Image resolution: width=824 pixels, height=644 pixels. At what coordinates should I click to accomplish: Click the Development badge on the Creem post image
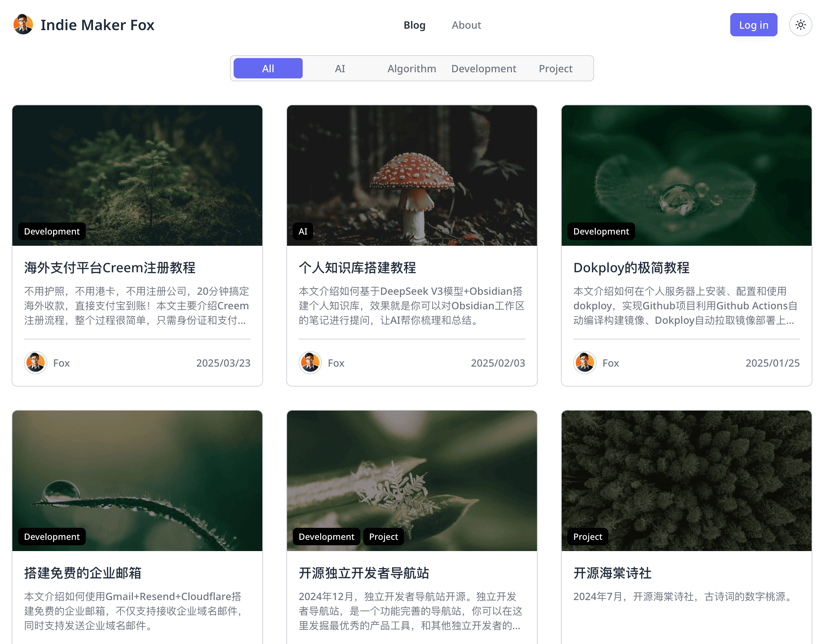tap(52, 231)
